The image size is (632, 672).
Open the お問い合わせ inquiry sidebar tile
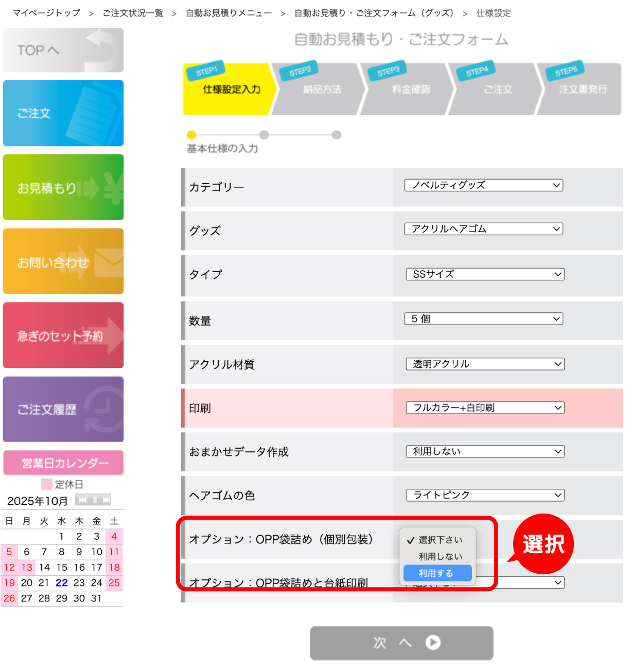(x=63, y=262)
